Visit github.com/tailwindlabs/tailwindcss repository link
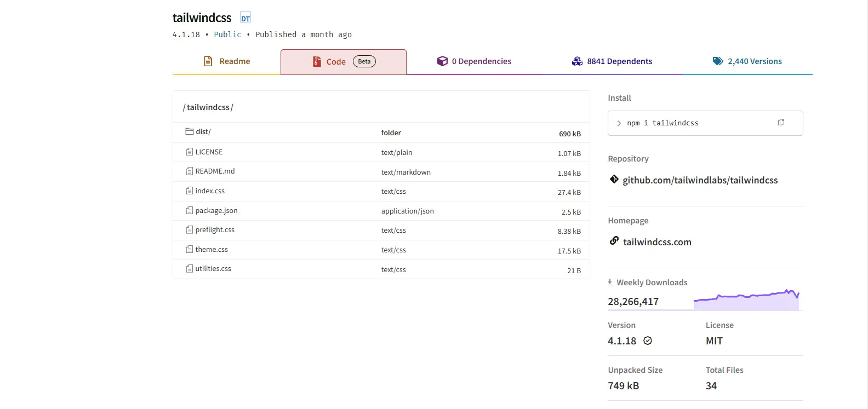Image resolution: width=868 pixels, height=409 pixels. point(700,180)
